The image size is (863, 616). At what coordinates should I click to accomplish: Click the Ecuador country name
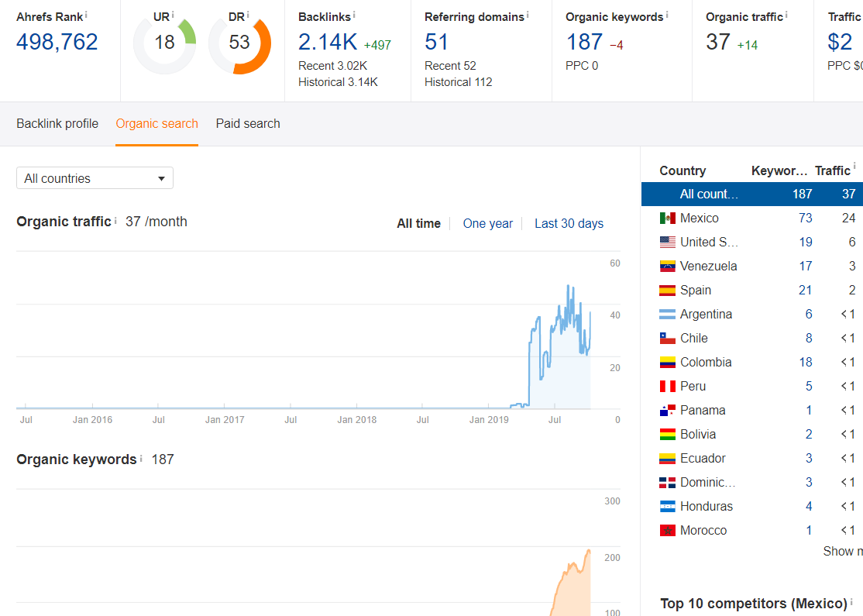[703, 459]
